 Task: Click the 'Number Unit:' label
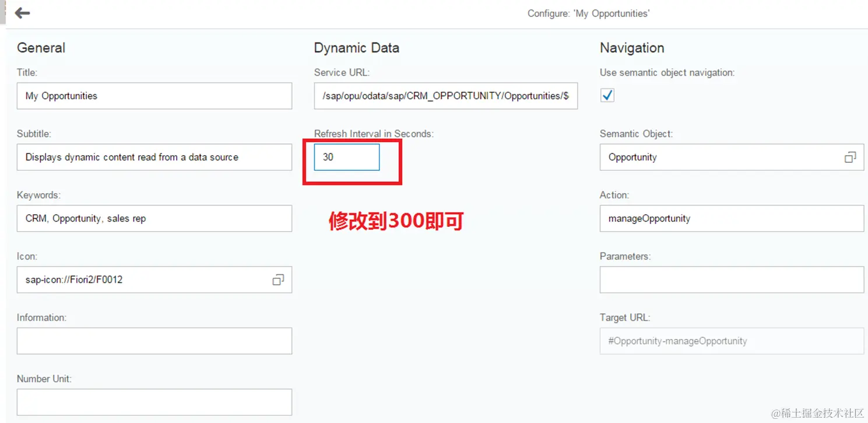coord(44,379)
